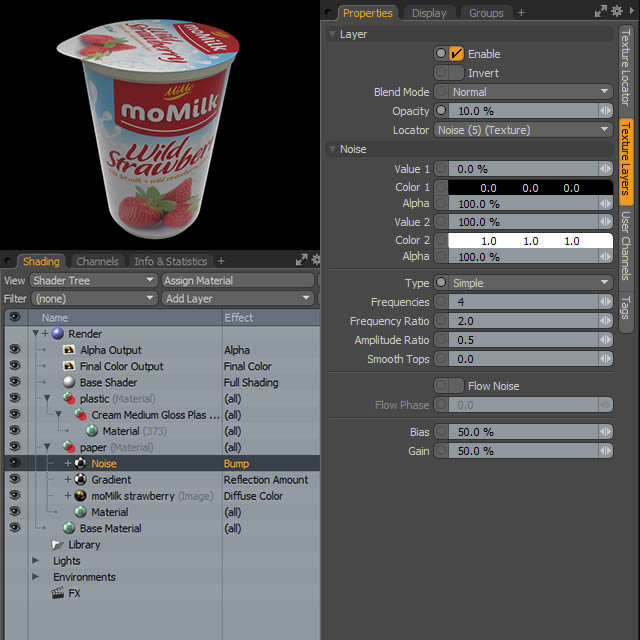This screenshot has height=640, width=640.
Task: Click the plastic material group icon
Action: click(x=69, y=398)
